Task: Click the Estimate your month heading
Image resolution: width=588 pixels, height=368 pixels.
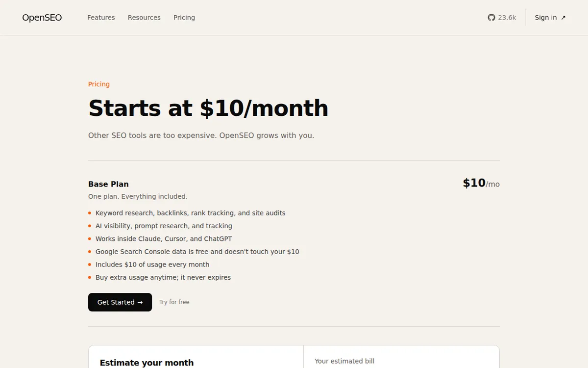Action: (x=147, y=363)
